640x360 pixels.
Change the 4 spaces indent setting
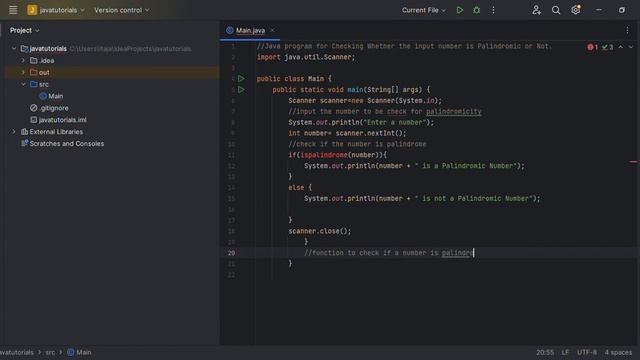[x=618, y=352]
